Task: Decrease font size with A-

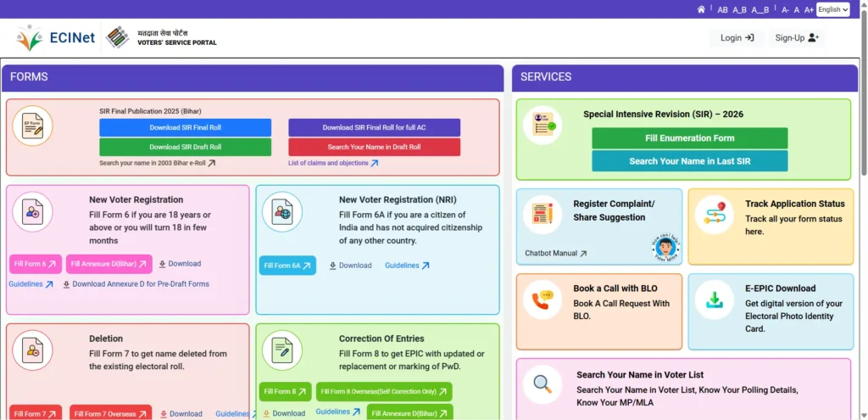Action: 786,10
